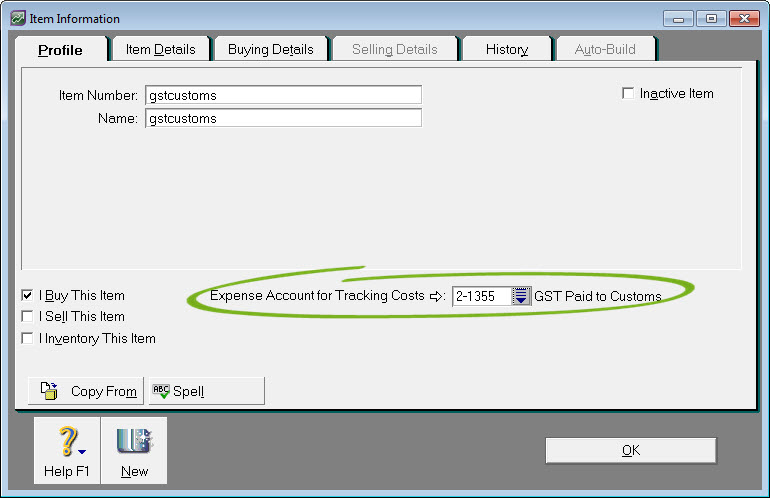This screenshot has width=770, height=498.
Task: Click the New item book icon
Action: 134,442
